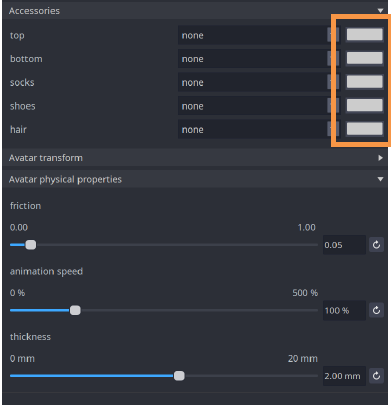Collapse the Avatar physical properties section
391x405 pixels.
tap(380, 179)
